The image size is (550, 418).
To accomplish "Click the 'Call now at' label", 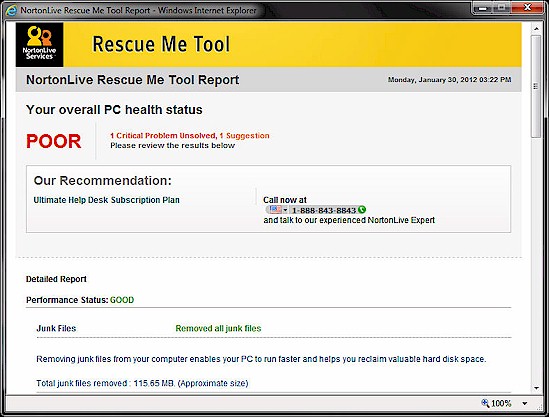I will coord(285,200).
